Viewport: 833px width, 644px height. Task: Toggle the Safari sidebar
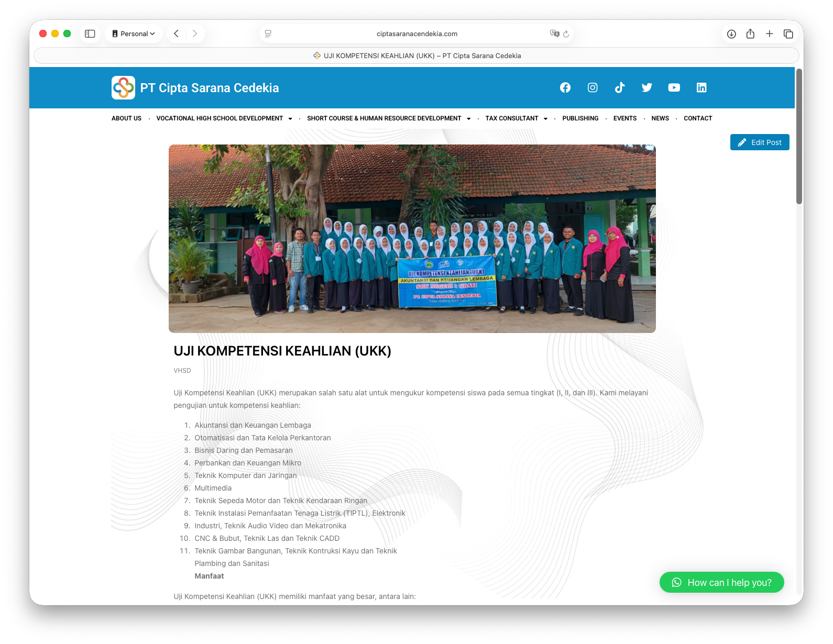coord(90,34)
